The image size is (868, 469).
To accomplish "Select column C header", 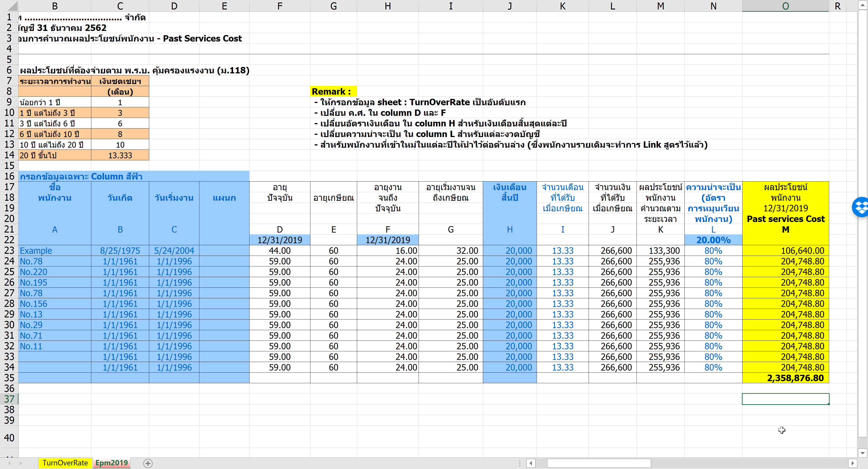I will pyautogui.click(x=120, y=6).
